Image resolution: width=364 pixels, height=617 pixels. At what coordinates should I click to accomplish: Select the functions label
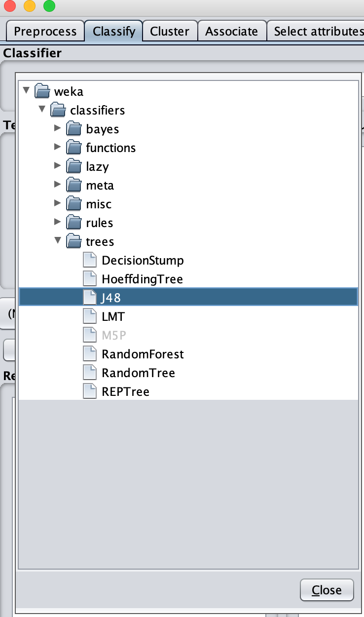(x=110, y=148)
